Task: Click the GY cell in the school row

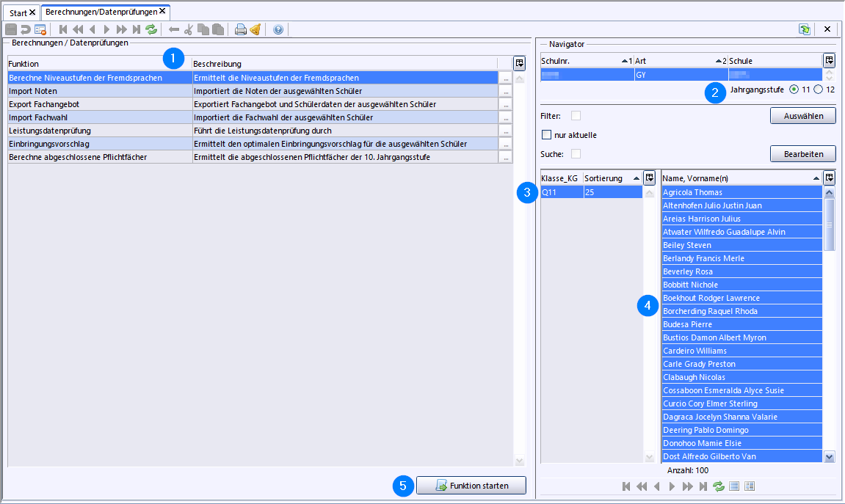Action: click(x=681, y=75)
